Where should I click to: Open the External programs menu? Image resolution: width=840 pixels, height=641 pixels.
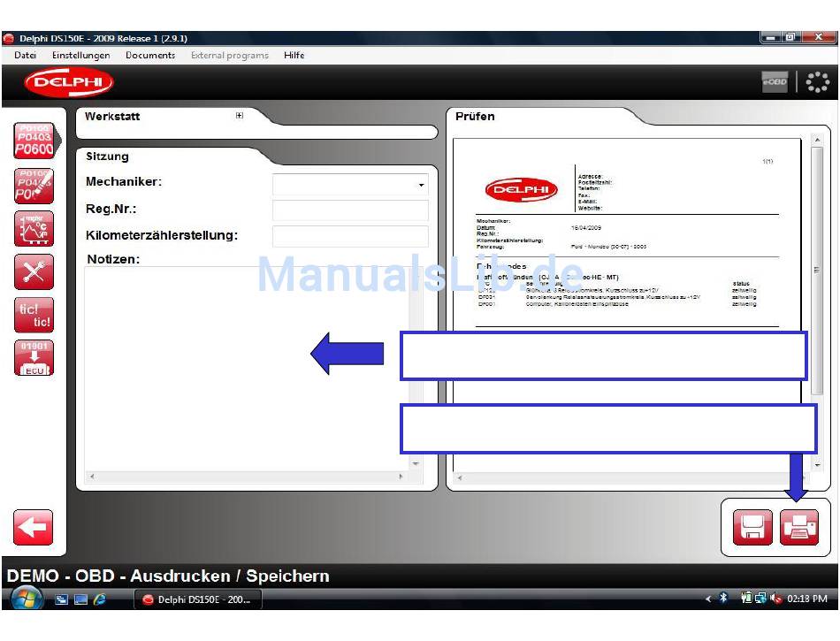pyautogui.click(x=230, y=55)
